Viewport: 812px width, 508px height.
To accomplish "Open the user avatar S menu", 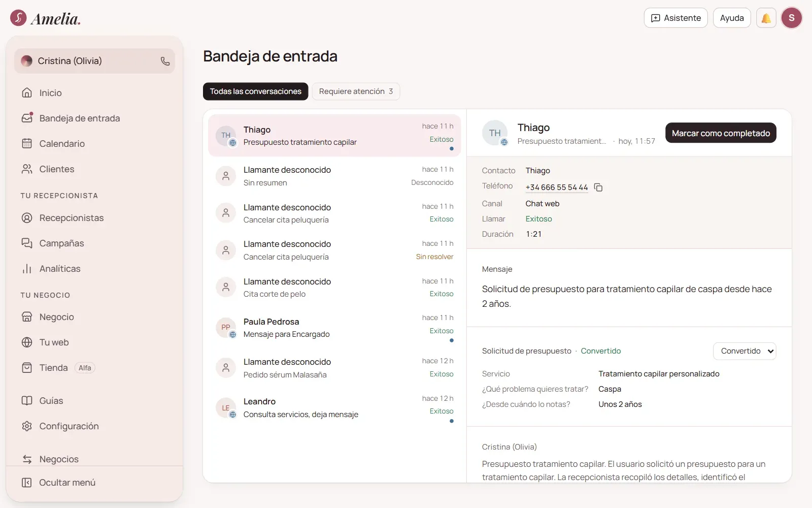I will point(792,18).
